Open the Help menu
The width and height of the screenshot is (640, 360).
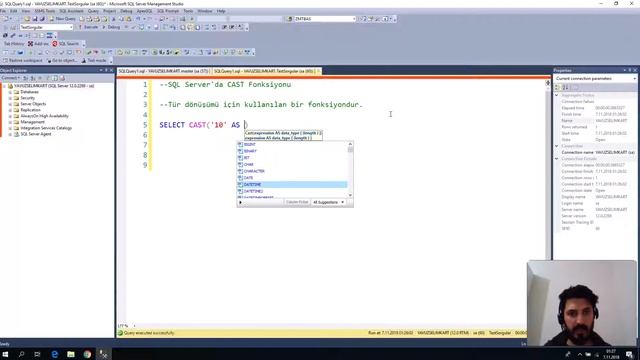tap(221, 11)
